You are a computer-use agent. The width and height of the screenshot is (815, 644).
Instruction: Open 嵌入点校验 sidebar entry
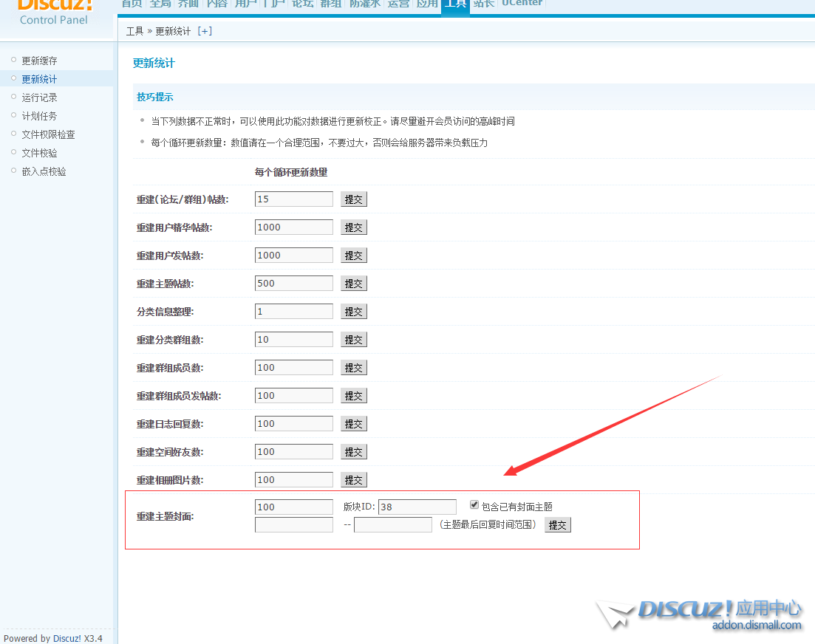click(x=44, y=171)
